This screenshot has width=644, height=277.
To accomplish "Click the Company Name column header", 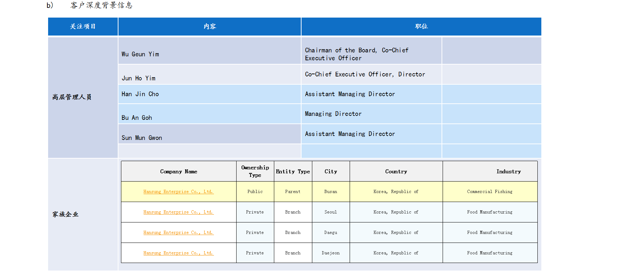I will pyautogui.click(x=179, y=172).
